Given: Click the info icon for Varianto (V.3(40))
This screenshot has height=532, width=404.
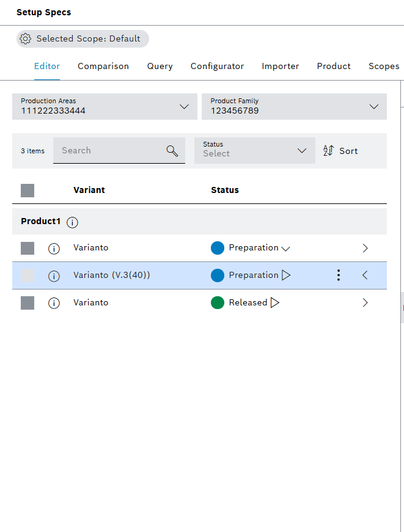Looking at the screenshot, I should (54, 275).
